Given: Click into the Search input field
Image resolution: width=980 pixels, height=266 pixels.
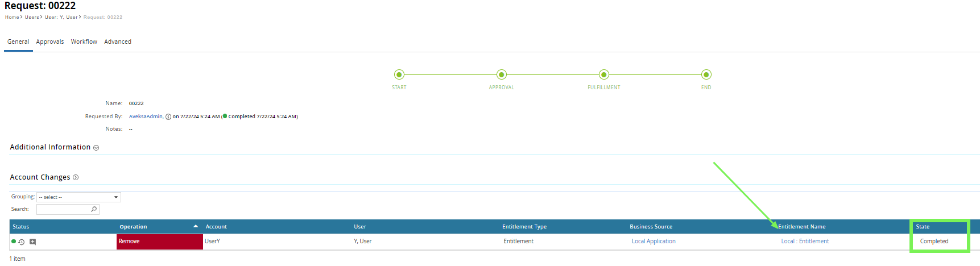Looking at the screenshot, I should pyautogui.click(x=63, y=209).
